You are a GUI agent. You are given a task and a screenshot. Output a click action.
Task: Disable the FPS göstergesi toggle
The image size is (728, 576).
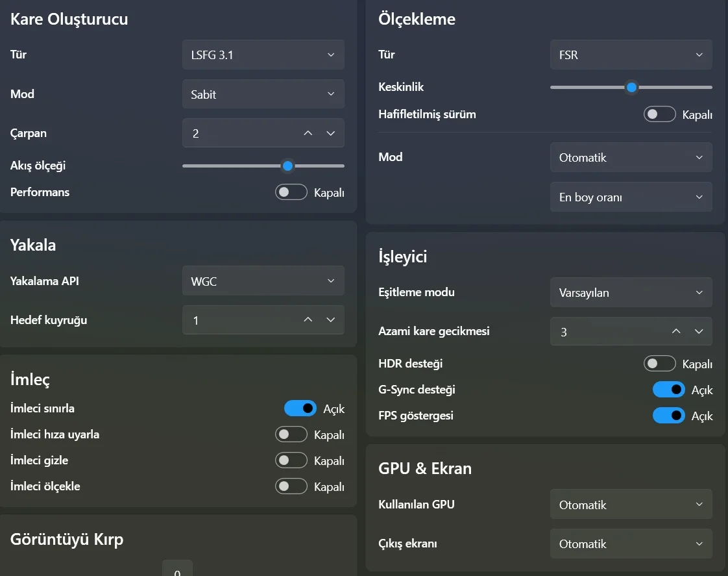tap(668, 416)
